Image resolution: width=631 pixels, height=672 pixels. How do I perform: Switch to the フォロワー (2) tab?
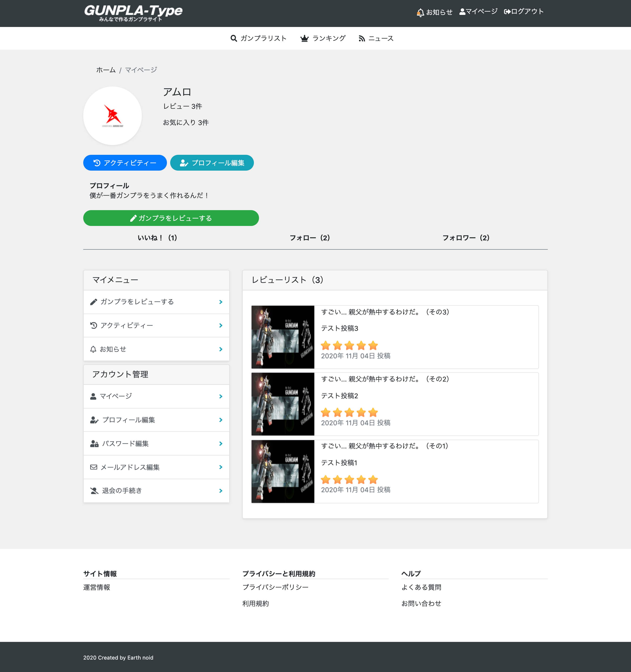pos(466,238)
